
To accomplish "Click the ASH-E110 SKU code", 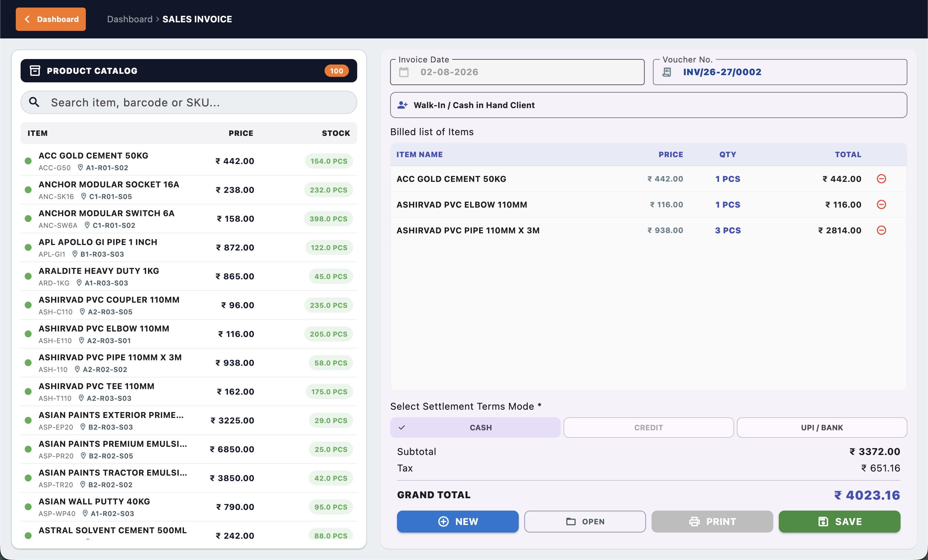I will [x=55, y=340].
